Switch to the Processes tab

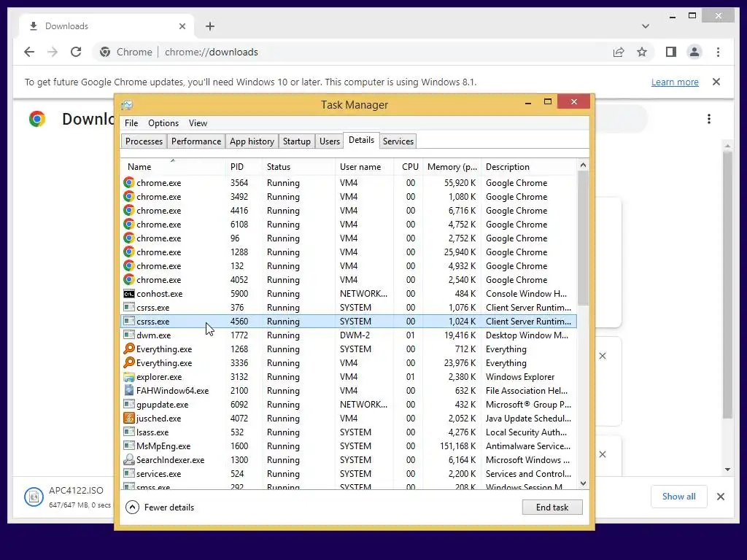click(144, 141)
